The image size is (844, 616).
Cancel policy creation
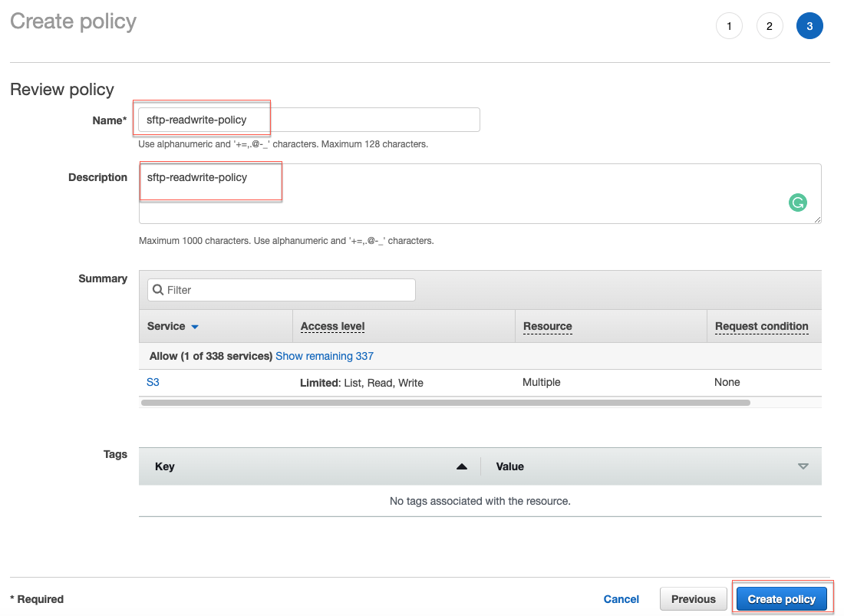click(621, 599)
